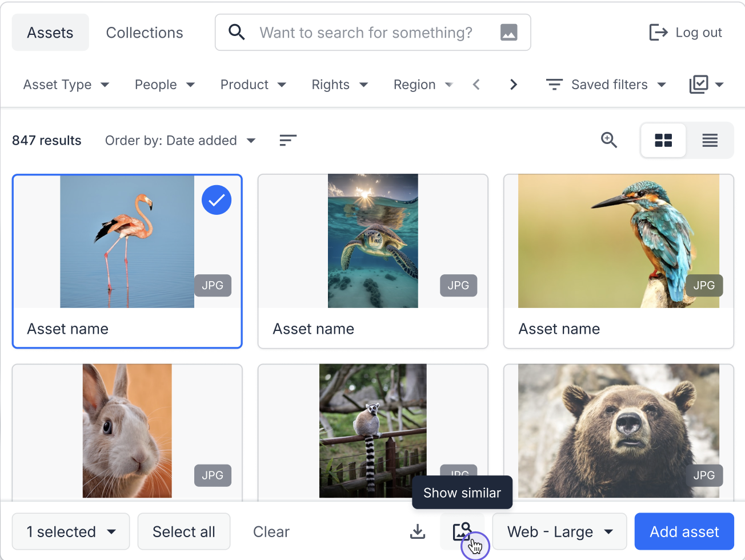Image resolution: width=745 pixels, height=560 pixels.
Task: Click the Asset name under the kingfisher
Action: pos(559,329)
